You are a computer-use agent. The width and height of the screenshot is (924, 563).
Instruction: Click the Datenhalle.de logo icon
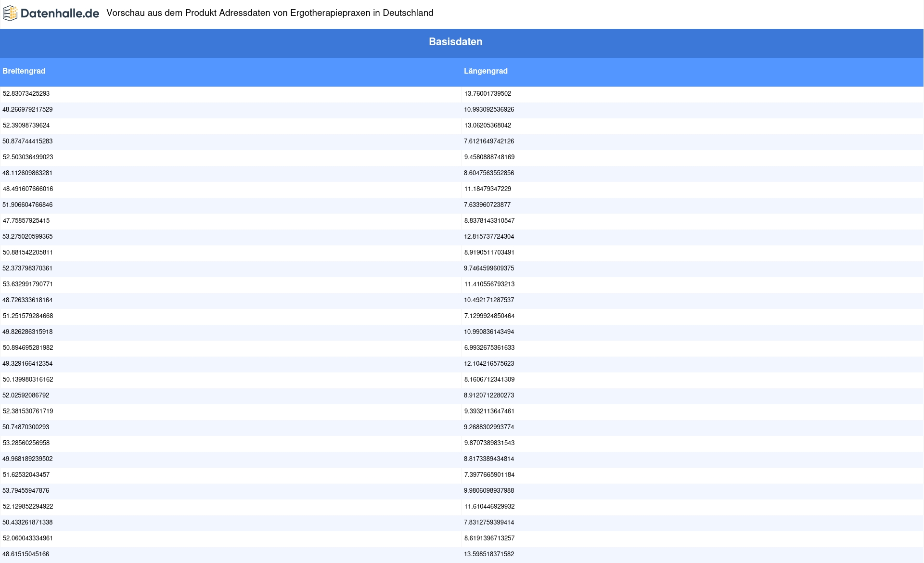(x=10, y=13)
